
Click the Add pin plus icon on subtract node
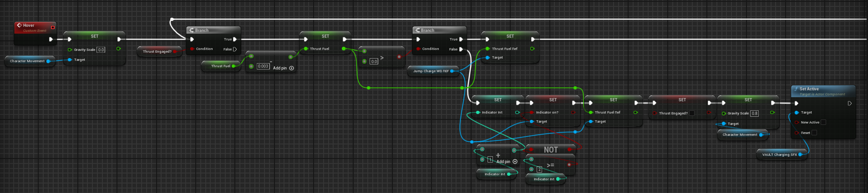click(292, 68)
